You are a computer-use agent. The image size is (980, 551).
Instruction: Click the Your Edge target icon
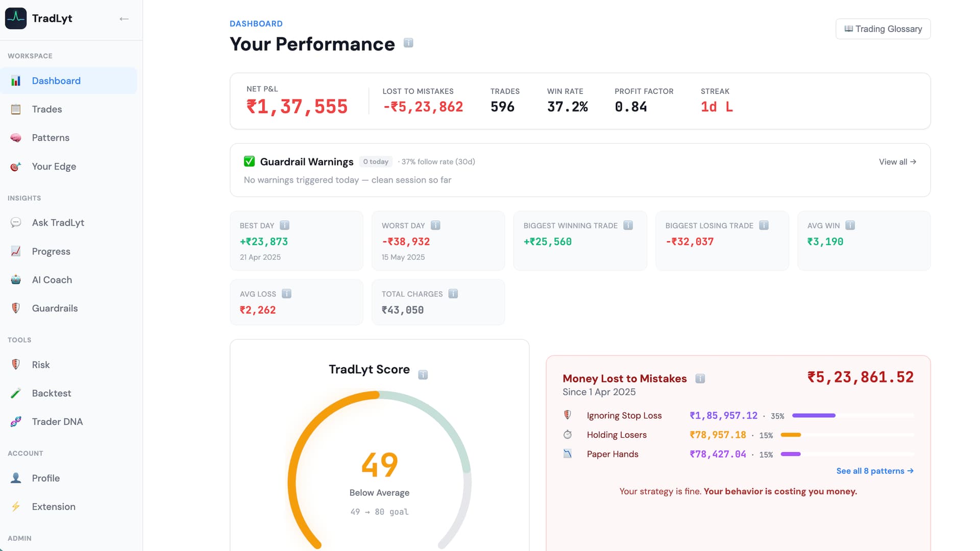(x=16, y=166)
